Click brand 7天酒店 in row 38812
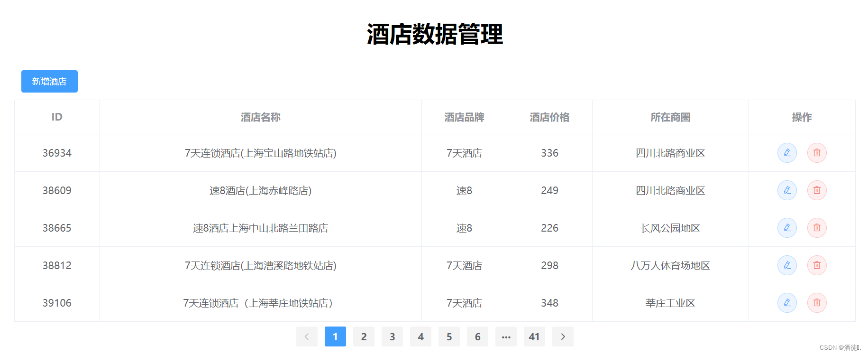Image resolution: width=868 pixels, height=355 pixels. tap(465, 265)
